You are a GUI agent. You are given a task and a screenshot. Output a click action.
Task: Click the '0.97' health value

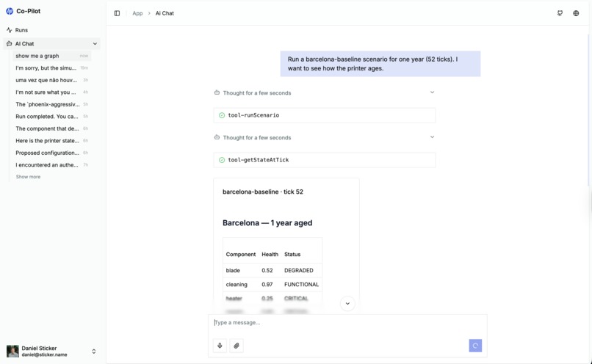(267, 285)
